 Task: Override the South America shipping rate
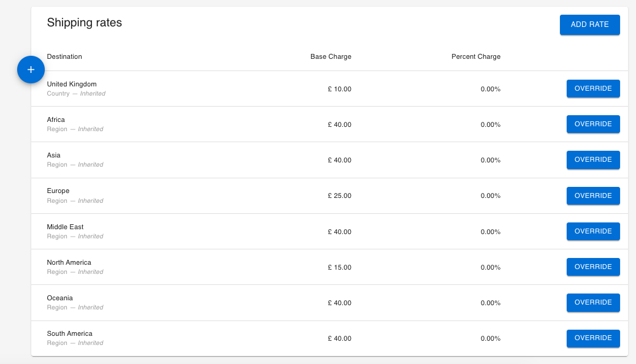[x=592, y=338]
